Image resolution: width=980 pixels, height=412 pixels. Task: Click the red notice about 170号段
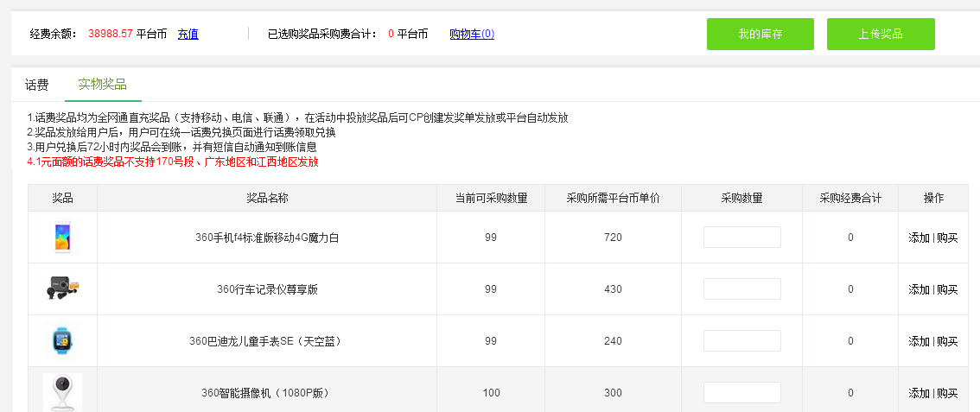point(173,162)
